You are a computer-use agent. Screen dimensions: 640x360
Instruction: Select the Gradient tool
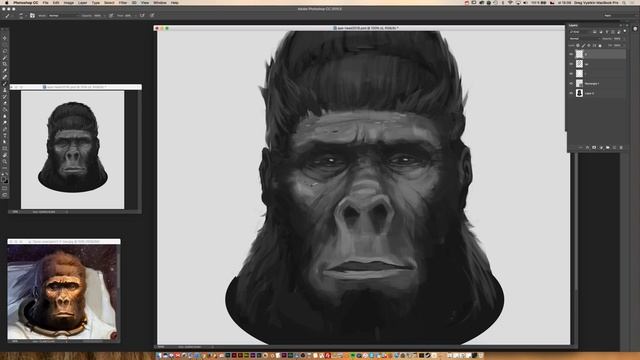(5, 110)
